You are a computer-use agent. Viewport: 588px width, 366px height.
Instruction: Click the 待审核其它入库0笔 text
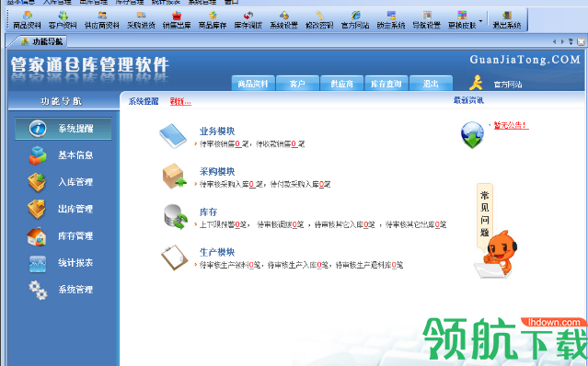pos(345,224)
